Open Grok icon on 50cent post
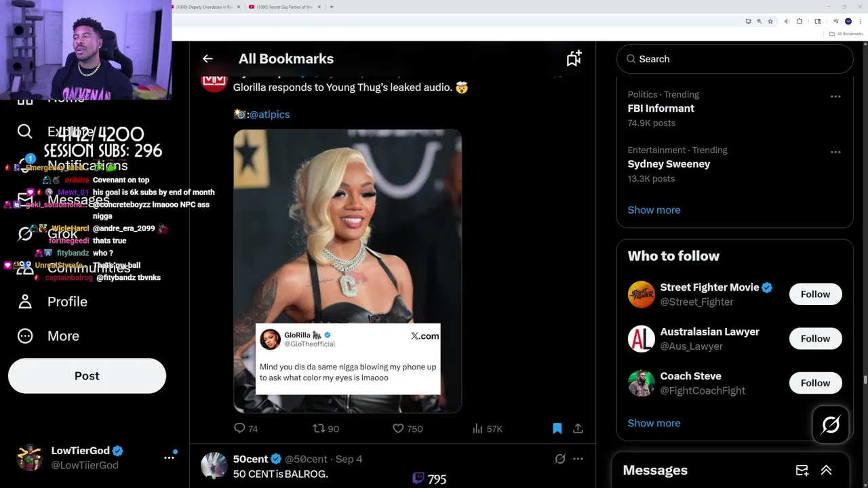Image resolution: width=868 pixels, height=488 pixels. [560, 459]
